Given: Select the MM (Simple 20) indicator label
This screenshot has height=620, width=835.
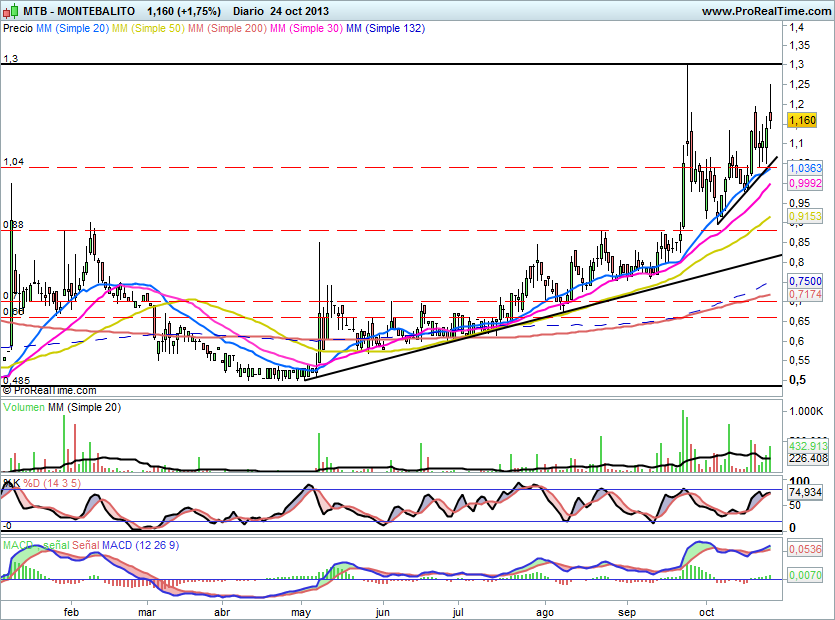Looking at the screenshot, I should pyautogui.click(x=72, y=29).
